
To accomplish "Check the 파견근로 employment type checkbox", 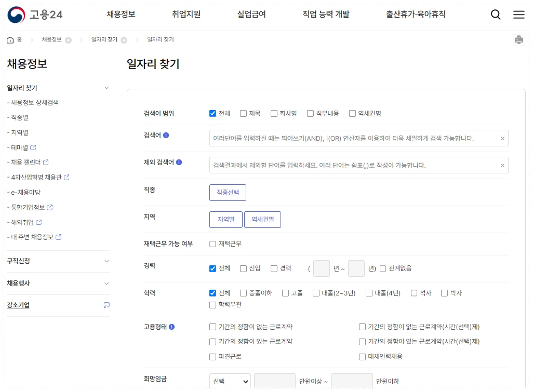I will pyautogui.click(x=212, y=357).
